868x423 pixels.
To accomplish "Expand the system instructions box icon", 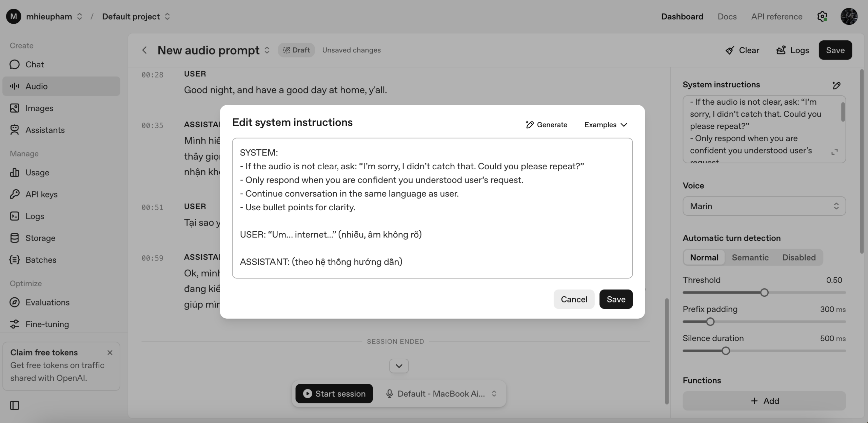I will (834, 152).
